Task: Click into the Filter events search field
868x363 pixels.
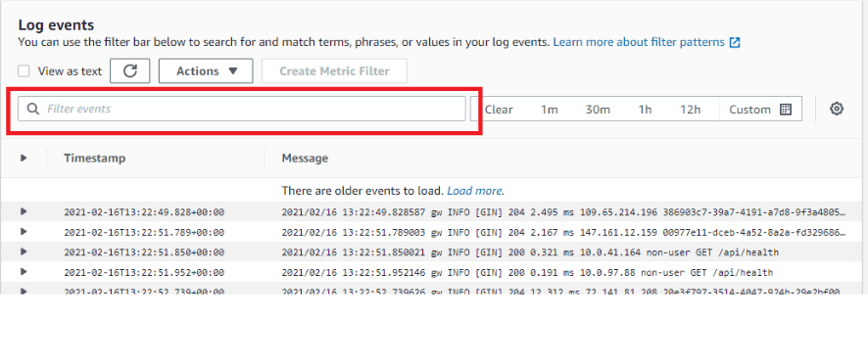Action: pos(242,109)
